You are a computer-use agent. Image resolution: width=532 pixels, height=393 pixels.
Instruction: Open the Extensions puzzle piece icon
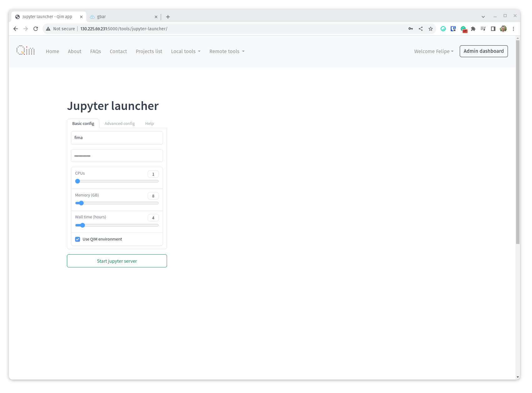click(x=473, y=29)
